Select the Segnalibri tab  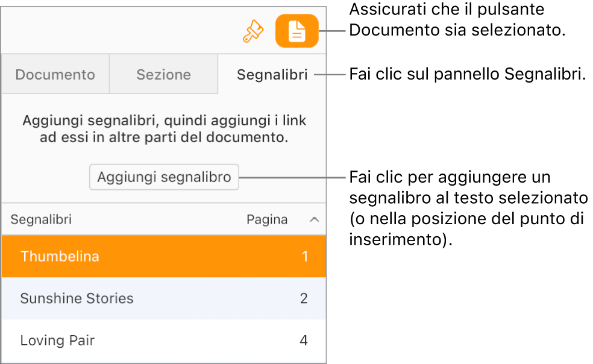[x=272, y=74]
